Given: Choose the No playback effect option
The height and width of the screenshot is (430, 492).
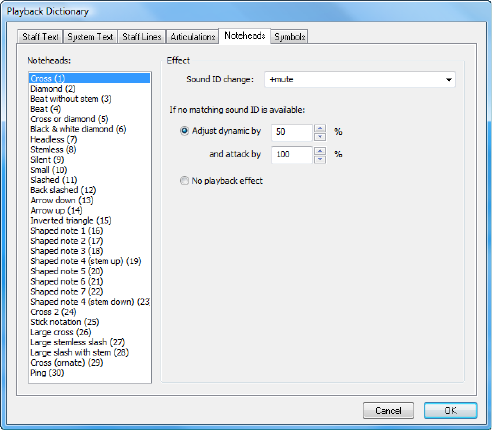Looking at the screenshot, I should point(184,181).
